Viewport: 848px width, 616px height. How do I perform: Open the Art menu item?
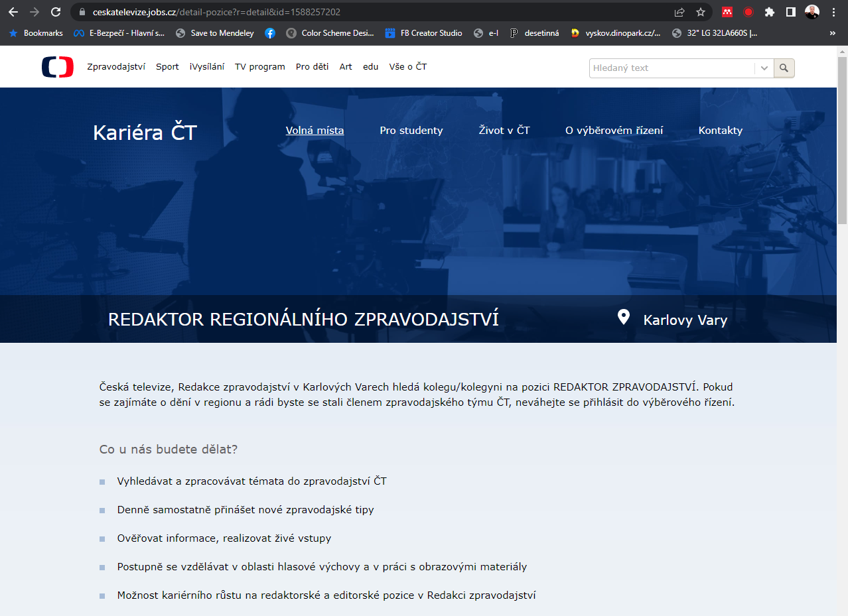(x=346, y=66)
